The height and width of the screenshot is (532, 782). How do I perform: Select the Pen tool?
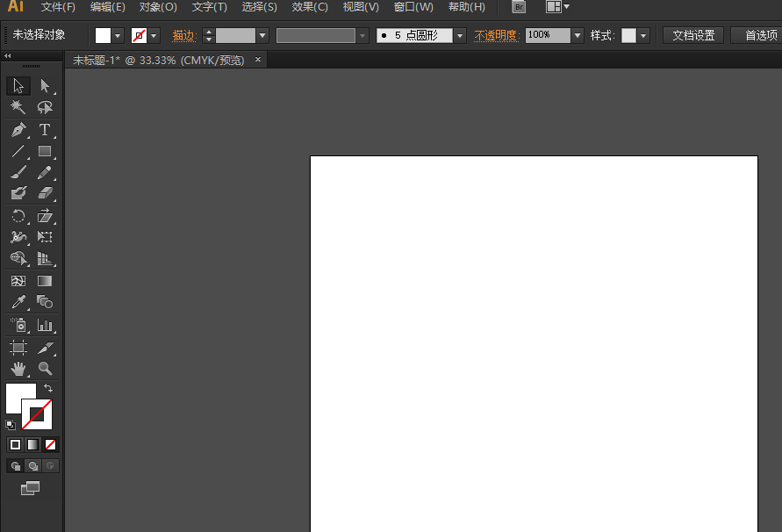tap(18, 130)
